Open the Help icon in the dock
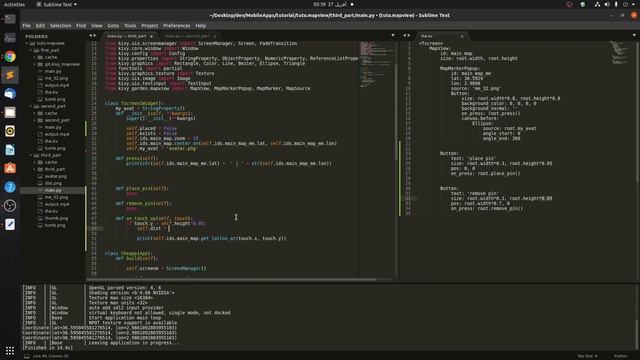 [10, 187]
